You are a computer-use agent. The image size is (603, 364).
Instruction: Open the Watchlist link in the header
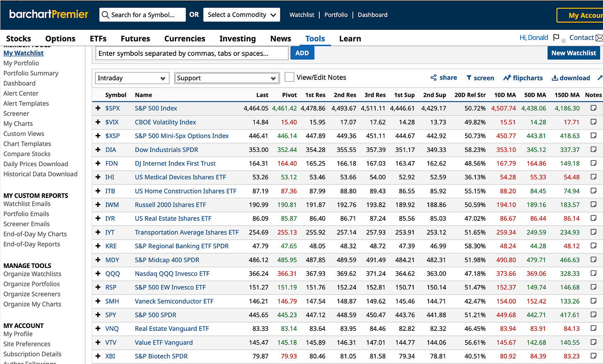coord(302,15)
